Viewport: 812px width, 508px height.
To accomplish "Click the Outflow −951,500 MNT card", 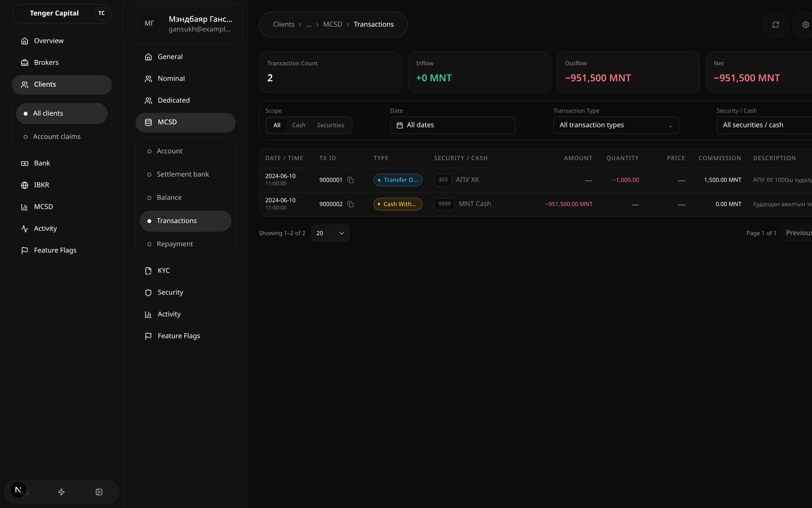I will coord(628,72).
